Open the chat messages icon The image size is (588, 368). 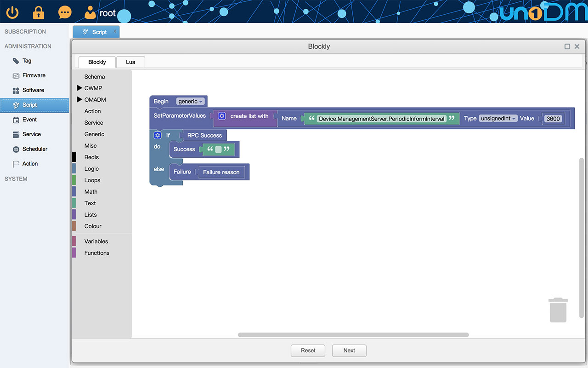click(65, 12)
